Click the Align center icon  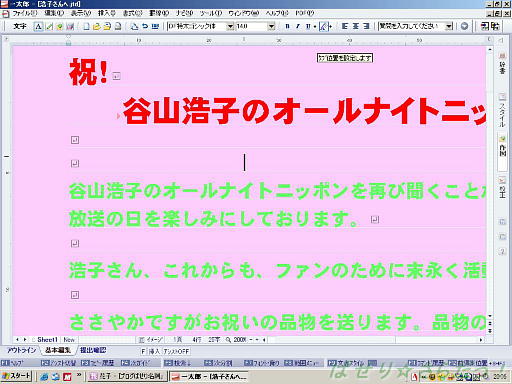click(356, 26)
